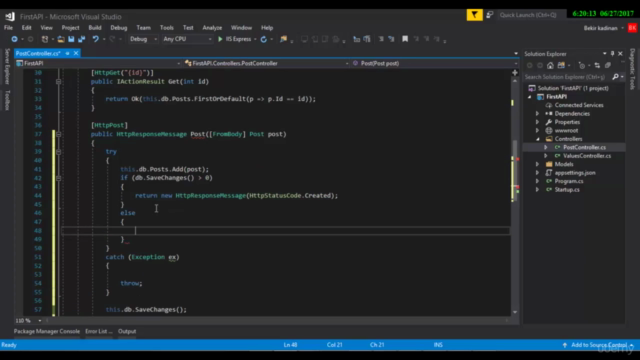Click the search magnifier in Solution Explorer
Screen dimensions: 640x360
click(x=615, y=77)
